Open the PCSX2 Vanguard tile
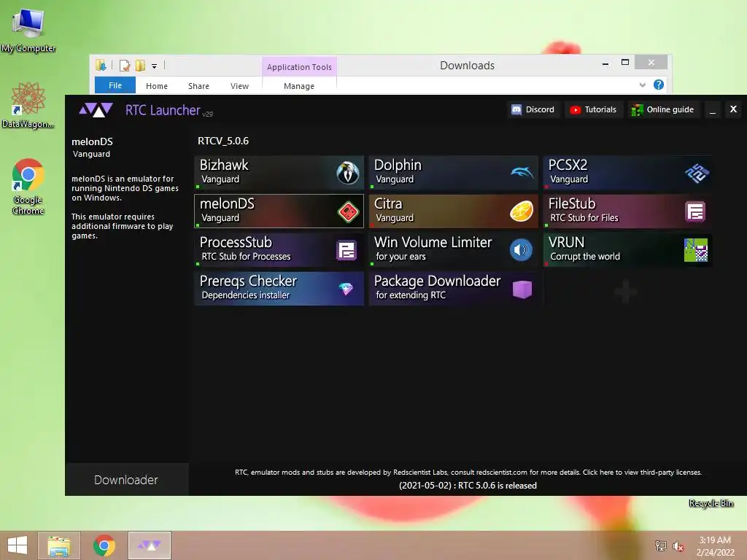Screen dimensions: 747x560 pos(628,172)
